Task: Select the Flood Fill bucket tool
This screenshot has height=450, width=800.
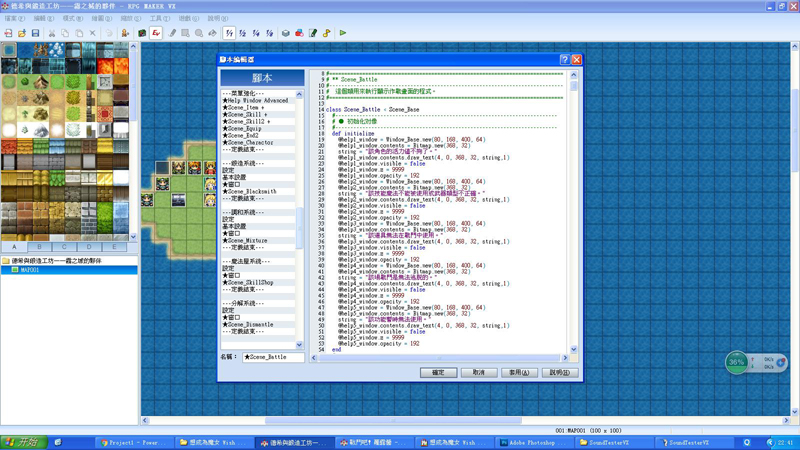Action: tap(212, 33)
